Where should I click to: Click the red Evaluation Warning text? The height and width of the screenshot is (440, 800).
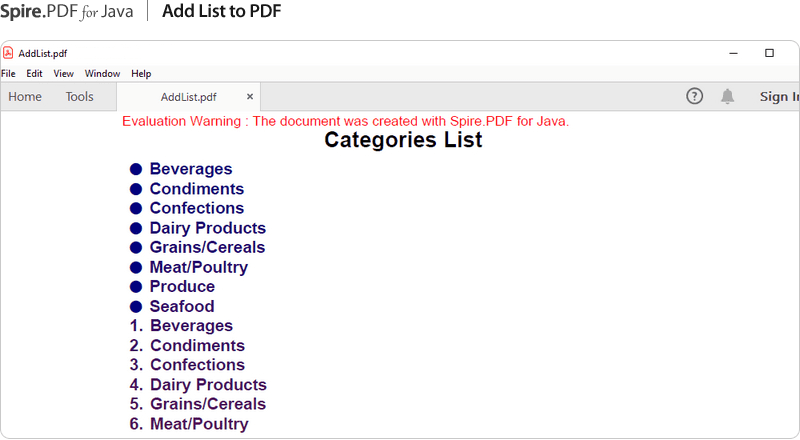click(x=345, y=121)
